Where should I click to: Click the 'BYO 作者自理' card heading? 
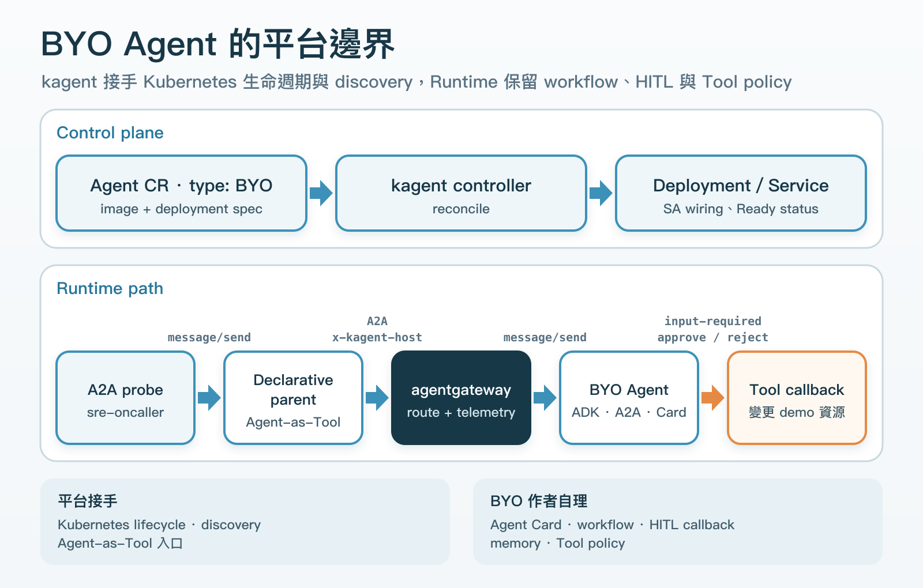[x=539, y=501]
